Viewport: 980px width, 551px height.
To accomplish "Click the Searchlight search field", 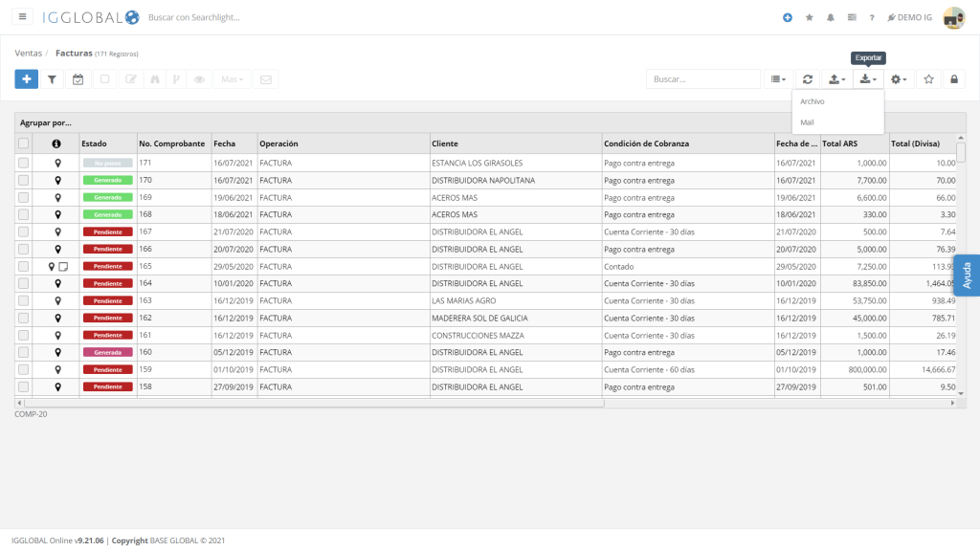I will pyautogui.click(x=193, y=17).
